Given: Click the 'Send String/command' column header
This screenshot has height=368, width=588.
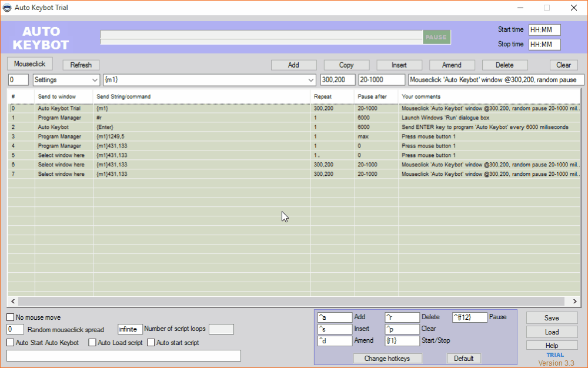Looking at the screenshot, I should 202,96.
